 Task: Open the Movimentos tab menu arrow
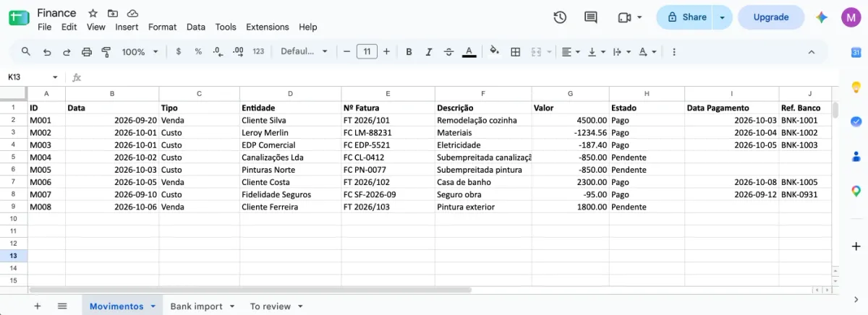153,306
